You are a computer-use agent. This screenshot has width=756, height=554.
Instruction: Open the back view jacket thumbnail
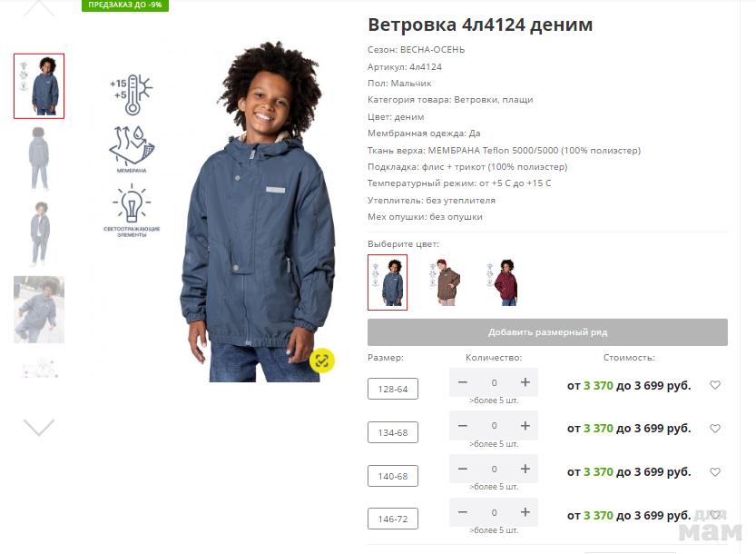click(x=38, y=158)
